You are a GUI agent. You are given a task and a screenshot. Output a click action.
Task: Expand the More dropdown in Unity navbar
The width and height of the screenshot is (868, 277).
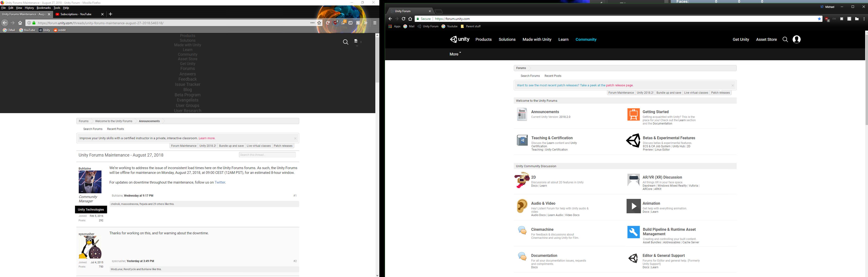(455, 54)
